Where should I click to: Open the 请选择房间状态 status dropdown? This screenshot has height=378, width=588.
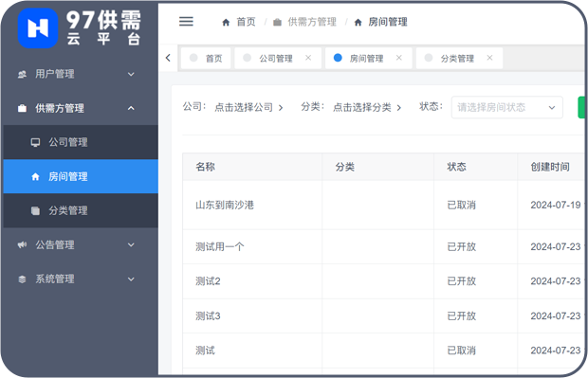(x=507, y=107)
